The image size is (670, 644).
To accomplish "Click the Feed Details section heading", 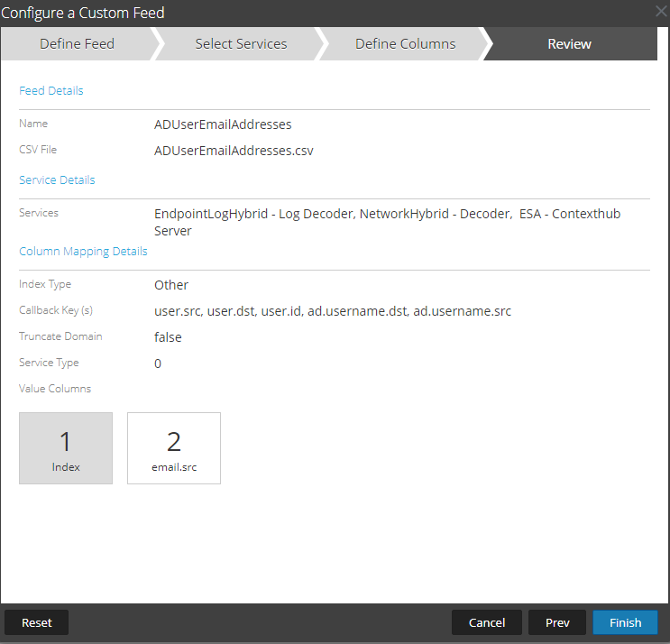I will point(51,91).
